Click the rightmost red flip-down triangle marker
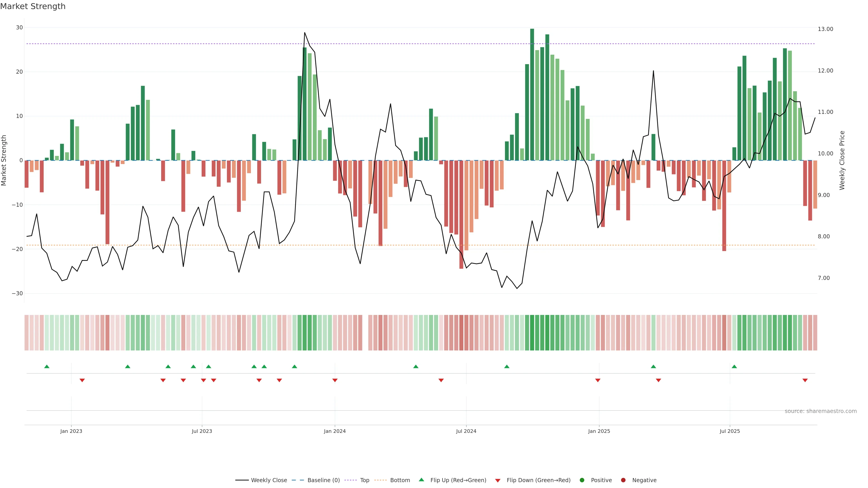The height and width of the screenshot is (488, 868). [x=805, y=380]
